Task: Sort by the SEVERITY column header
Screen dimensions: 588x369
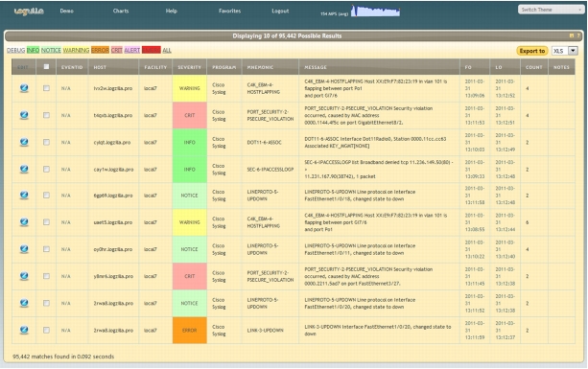Action: [189, 67]
